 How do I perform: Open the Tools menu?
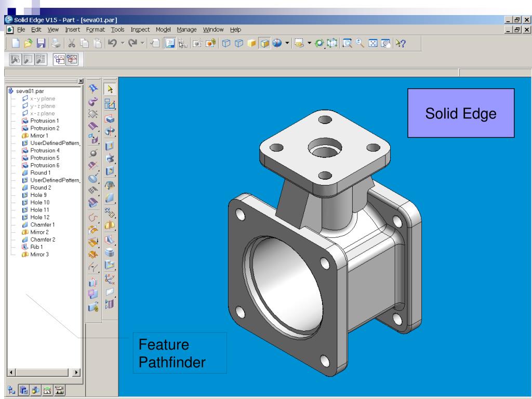(118, 30)
